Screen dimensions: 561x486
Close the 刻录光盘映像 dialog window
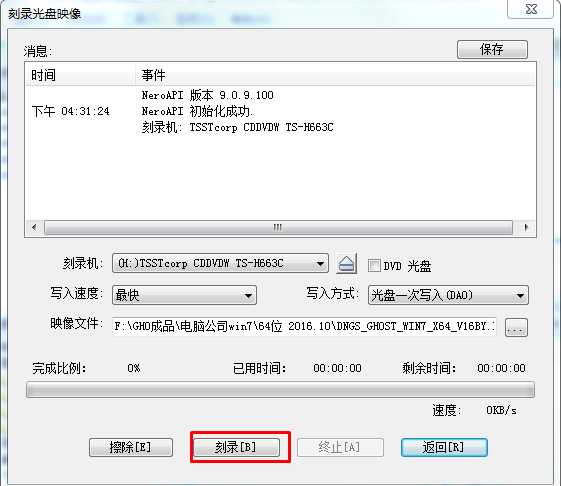(x=531, y=9)
